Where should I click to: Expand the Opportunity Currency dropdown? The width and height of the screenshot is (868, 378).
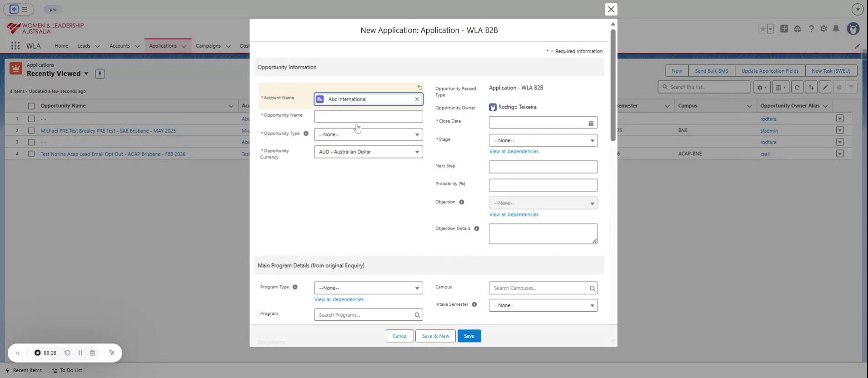(x=368, y=152)
